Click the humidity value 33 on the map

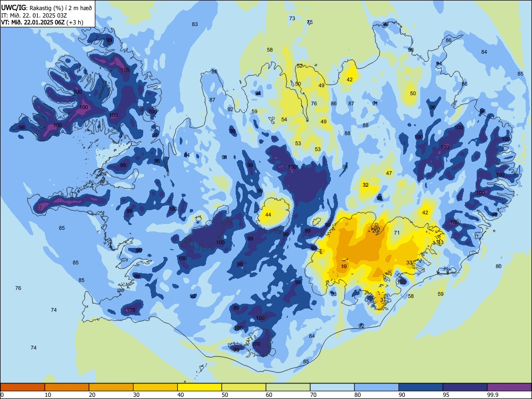(x=409, y=263)
